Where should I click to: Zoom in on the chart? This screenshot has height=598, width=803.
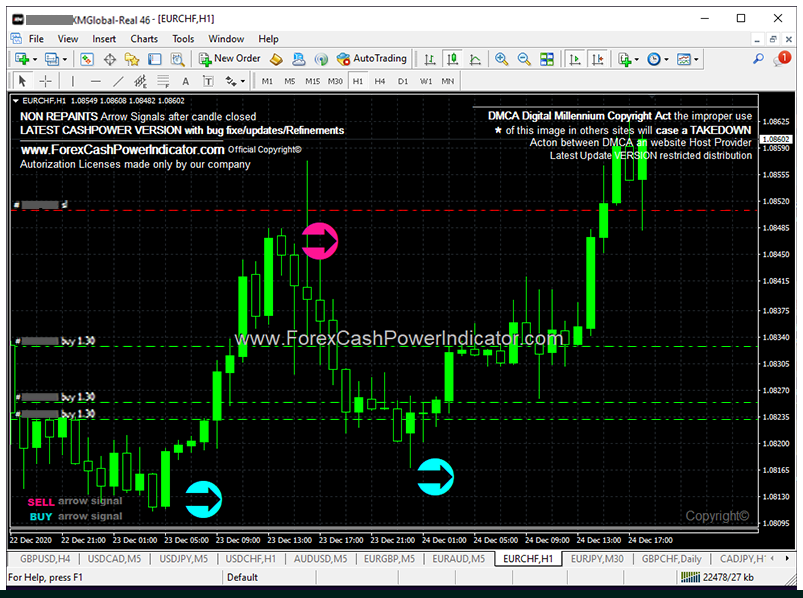click(x=500, y=59)
